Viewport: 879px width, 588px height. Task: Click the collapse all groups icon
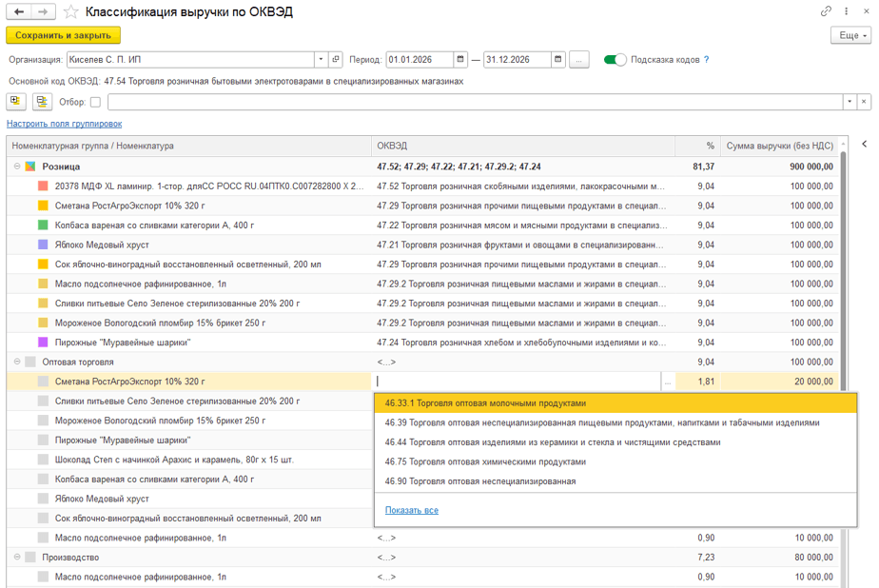tap(42, 102)
